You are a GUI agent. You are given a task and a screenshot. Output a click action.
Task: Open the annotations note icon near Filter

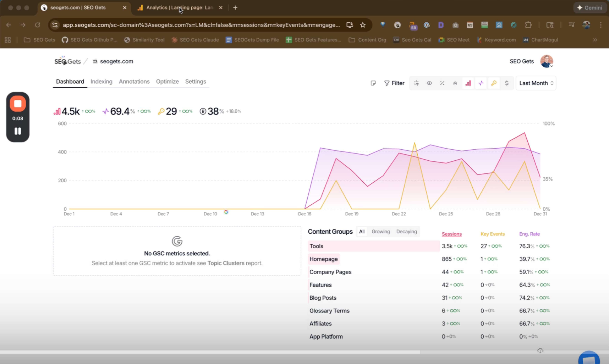point(373,83)
